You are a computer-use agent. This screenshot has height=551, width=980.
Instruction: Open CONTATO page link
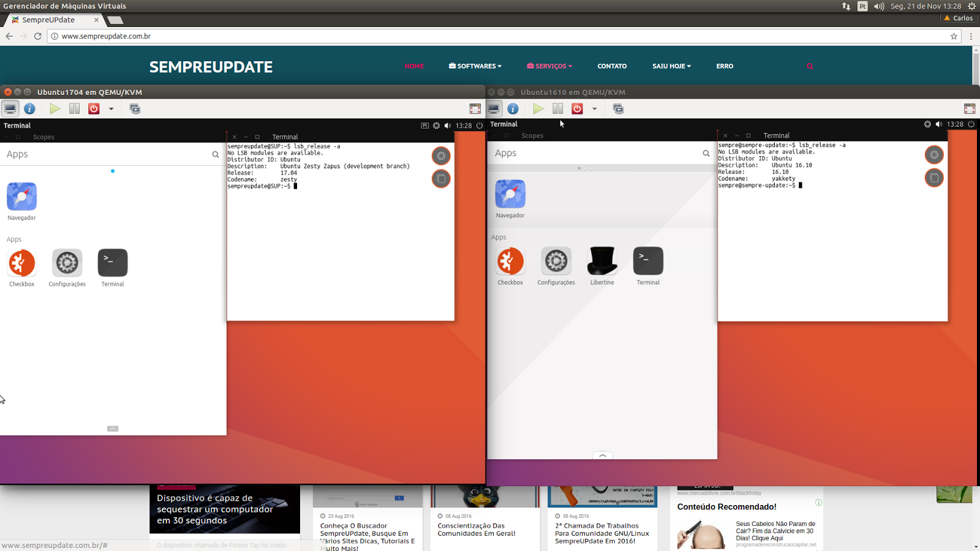pos(612,66)
